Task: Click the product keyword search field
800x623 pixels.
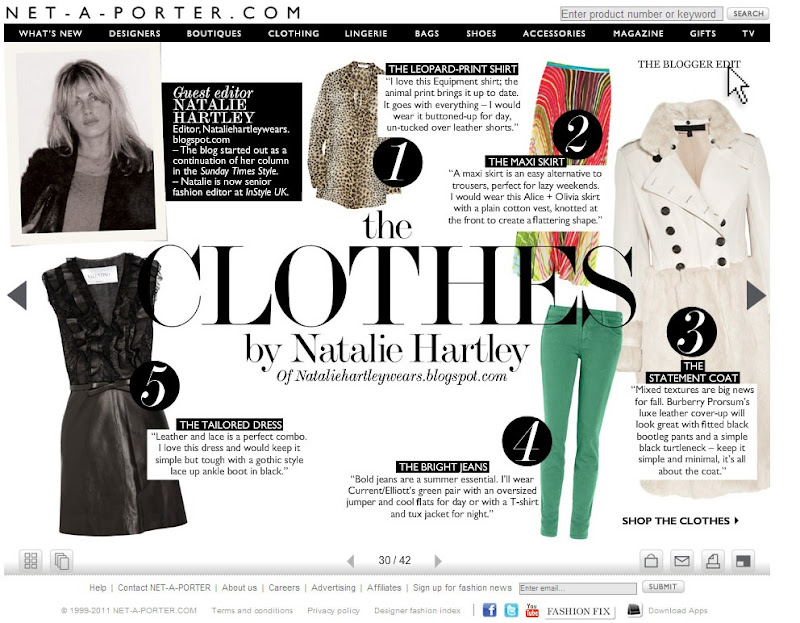Action: click(x=641, y=14)
